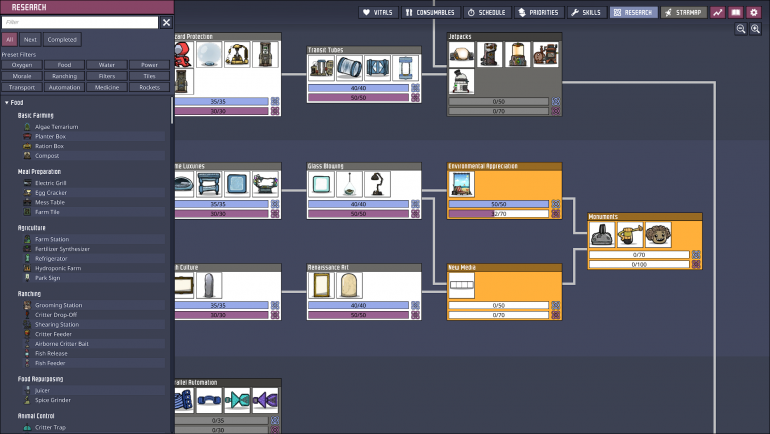
Task: Select the Monuments research node title
Action: 603,217
